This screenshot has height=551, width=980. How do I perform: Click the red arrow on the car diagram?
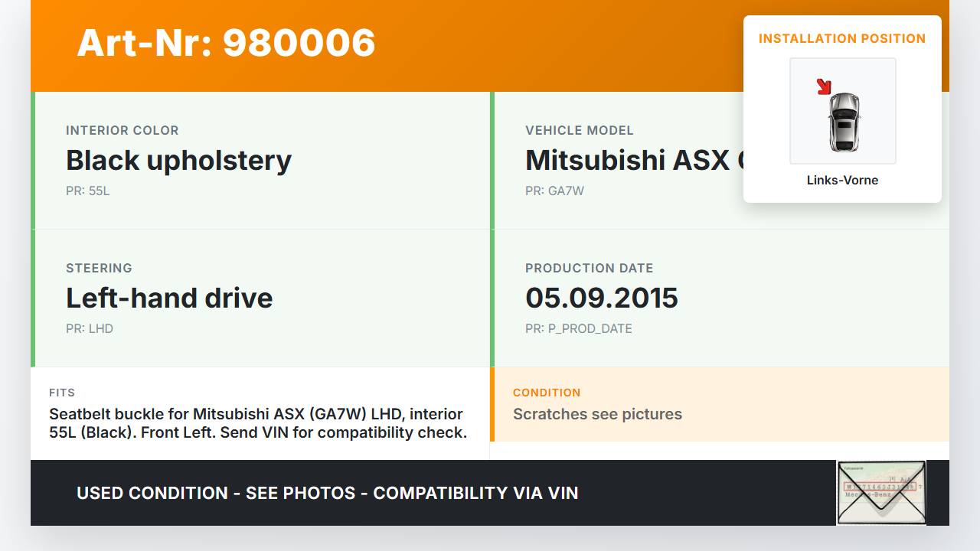tap(824, 86)
